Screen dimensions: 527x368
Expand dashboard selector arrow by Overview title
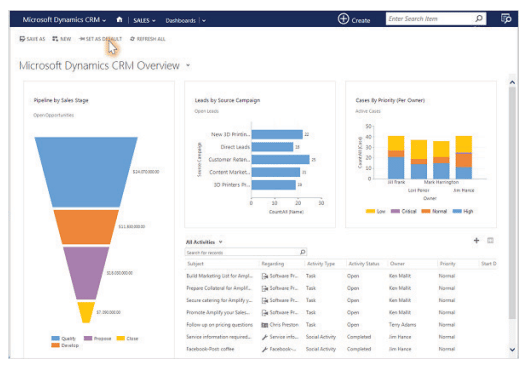coord(188,65)
